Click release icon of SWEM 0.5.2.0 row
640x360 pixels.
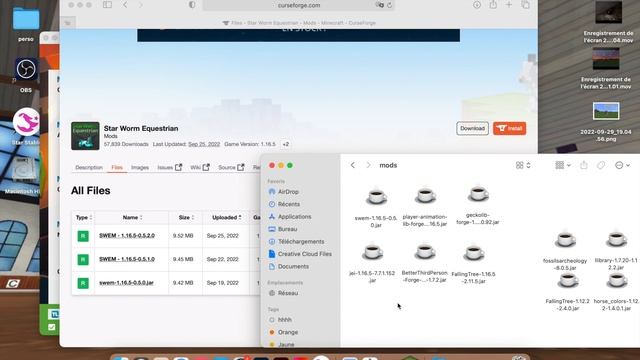point(83,236)
